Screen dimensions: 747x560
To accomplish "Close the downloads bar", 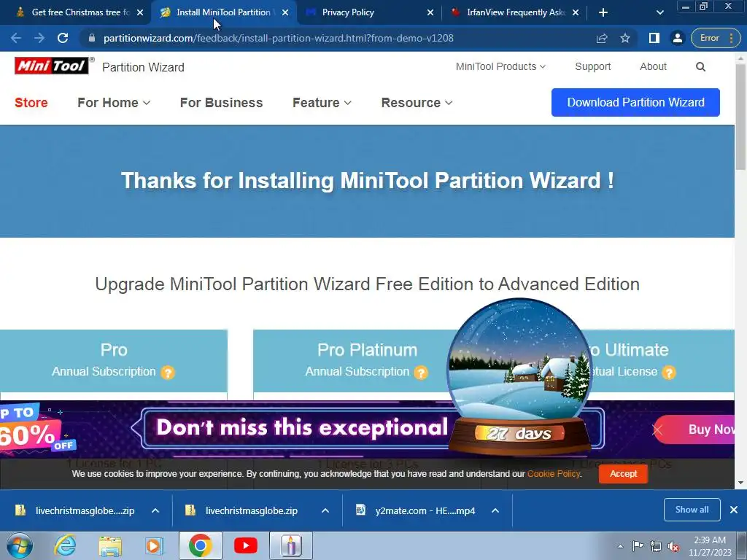I will (x=734, y=510).
